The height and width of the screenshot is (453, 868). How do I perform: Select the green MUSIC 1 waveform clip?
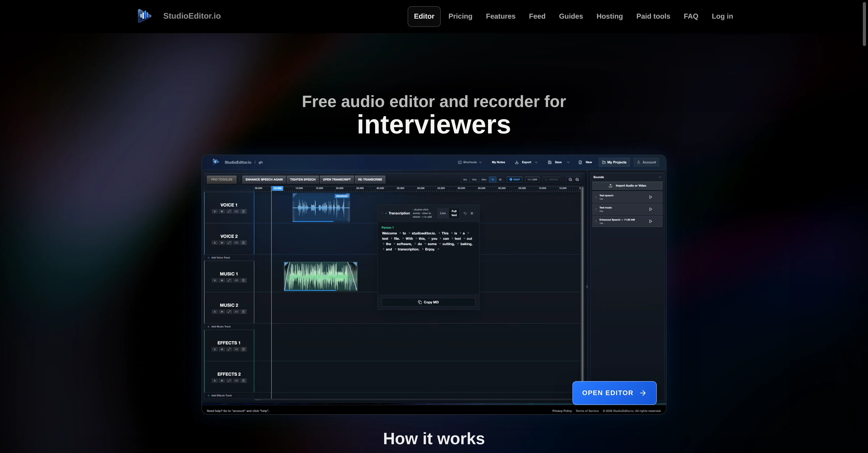coord(321,276)
